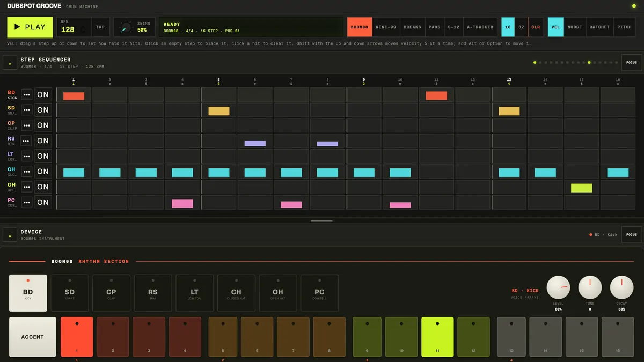Switch to the PADS kit tab

tap(435, 27)
